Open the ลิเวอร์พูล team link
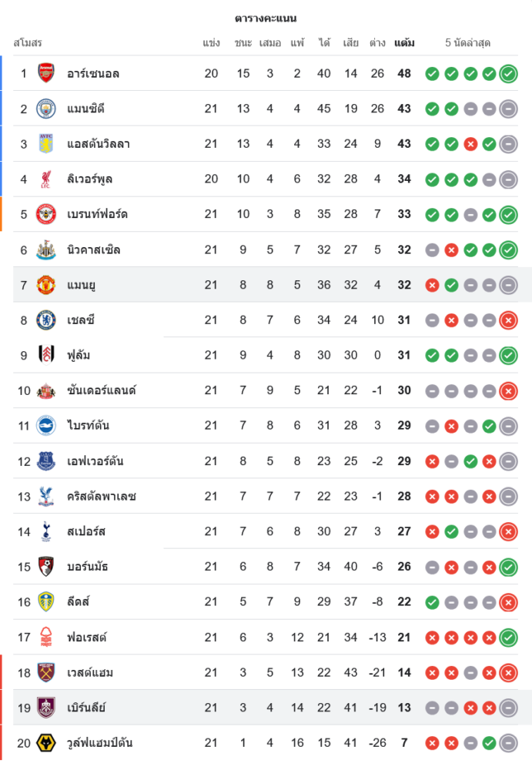532x770 pixels. click(x=94, y=179)
